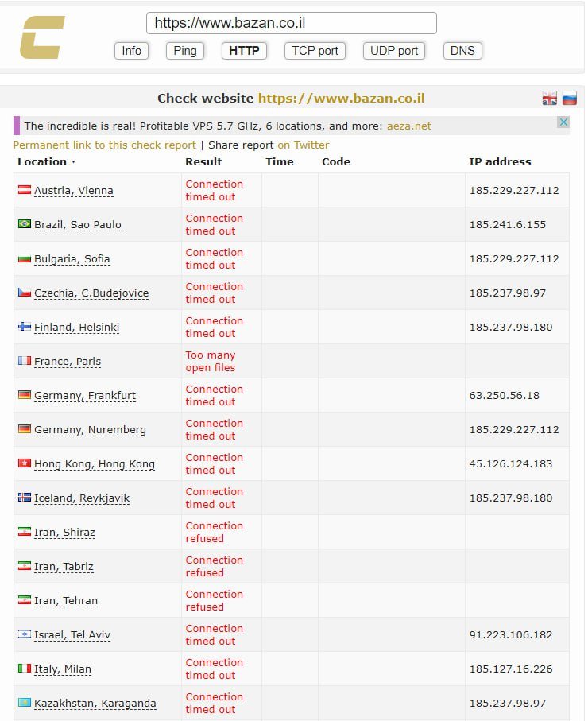Switch language with the UK flag icon
Screen dimensions: 588x721
[549, 99]
